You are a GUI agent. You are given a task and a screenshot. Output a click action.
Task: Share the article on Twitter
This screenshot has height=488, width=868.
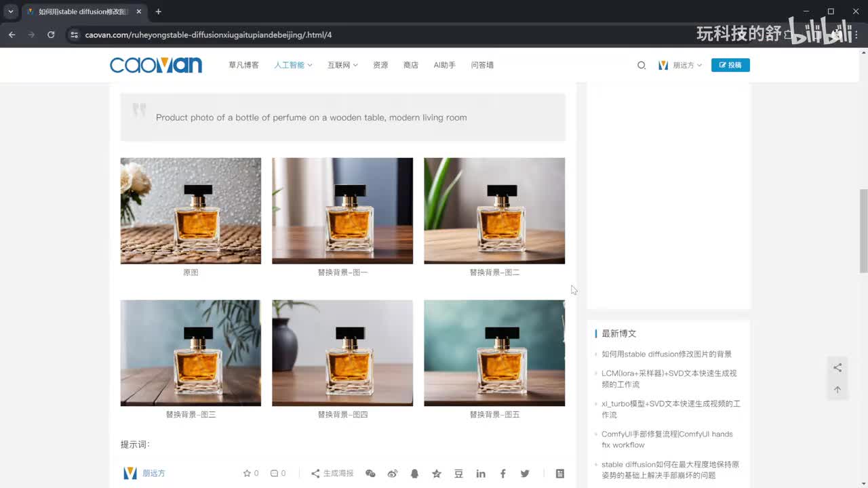[525, 474]
